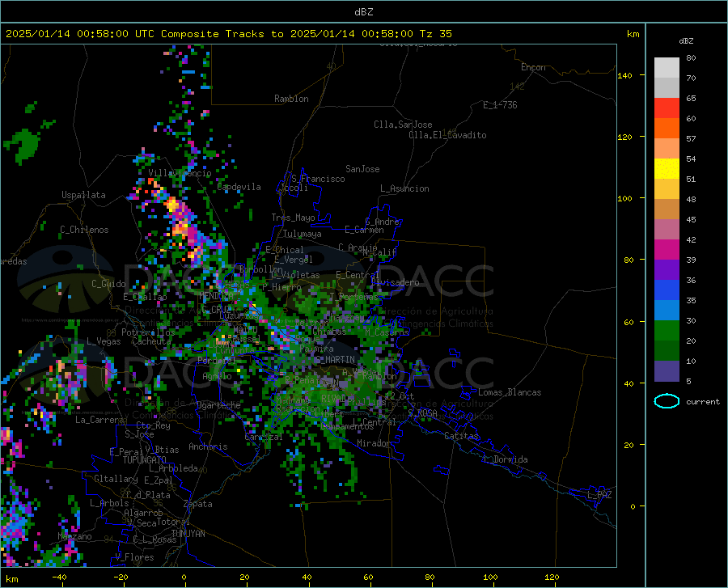Select the Potrerillos place label

(x=148, y=332)
